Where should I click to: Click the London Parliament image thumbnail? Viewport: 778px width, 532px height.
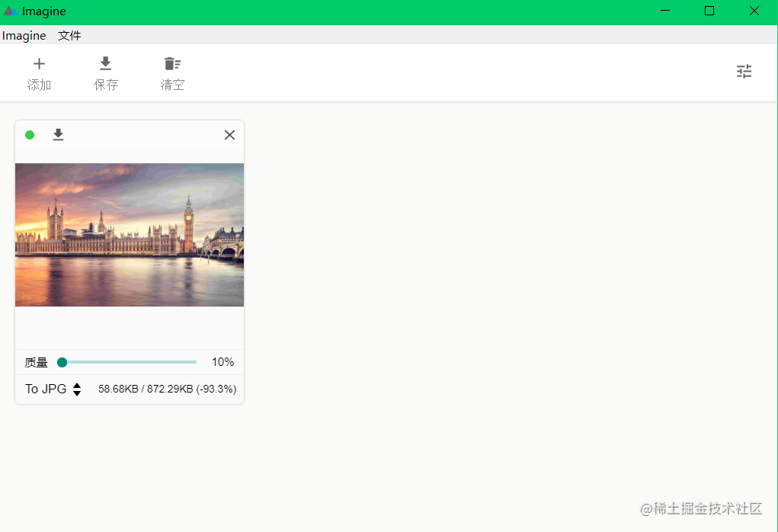coord(130,235)
